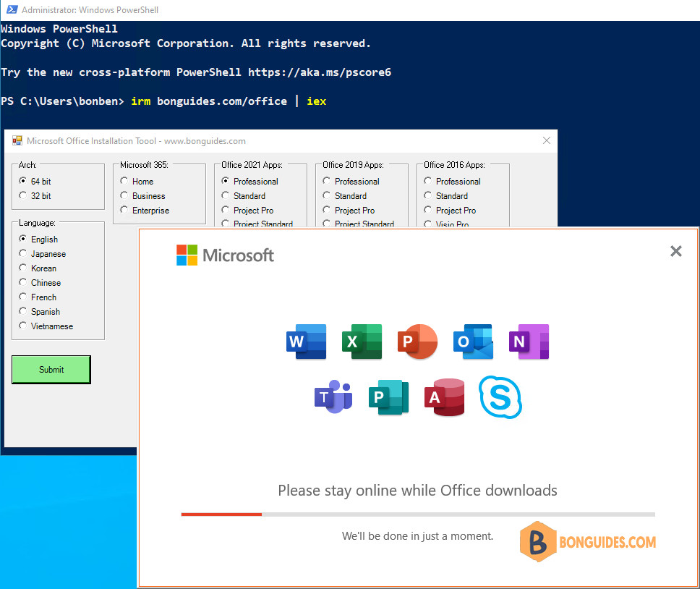Choose Microsoft 365 Business edition
This screenshot has height=589, width=700.
pyautogui.click(x=142, y=195)
